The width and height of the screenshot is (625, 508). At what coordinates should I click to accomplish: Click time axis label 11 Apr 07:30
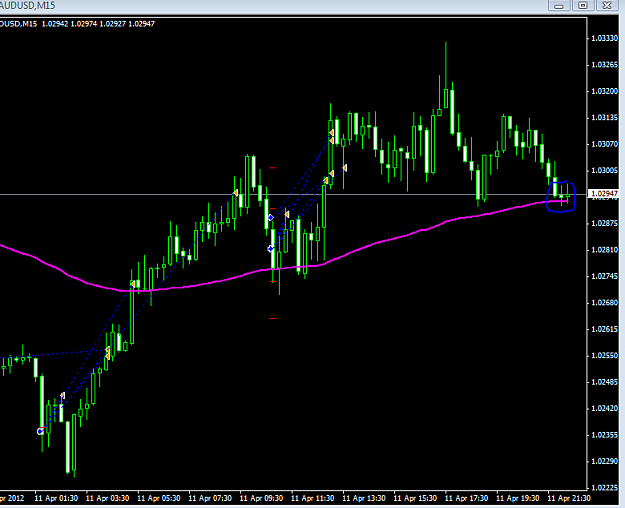click(x=210, y=498)
